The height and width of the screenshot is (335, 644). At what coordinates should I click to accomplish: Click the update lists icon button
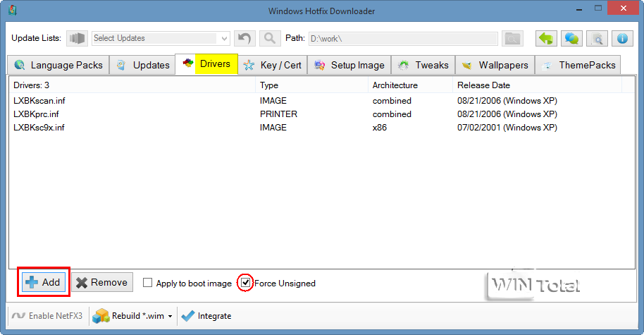click(x=77, y=38)
